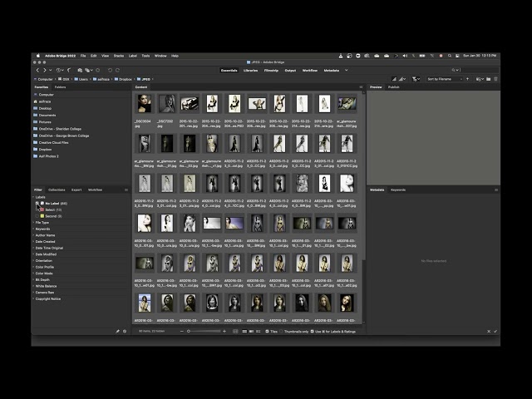Open the workspace switcher chevron dropdown
The height and width of the screenshot is (399, 532).
[x=347, y=70]
